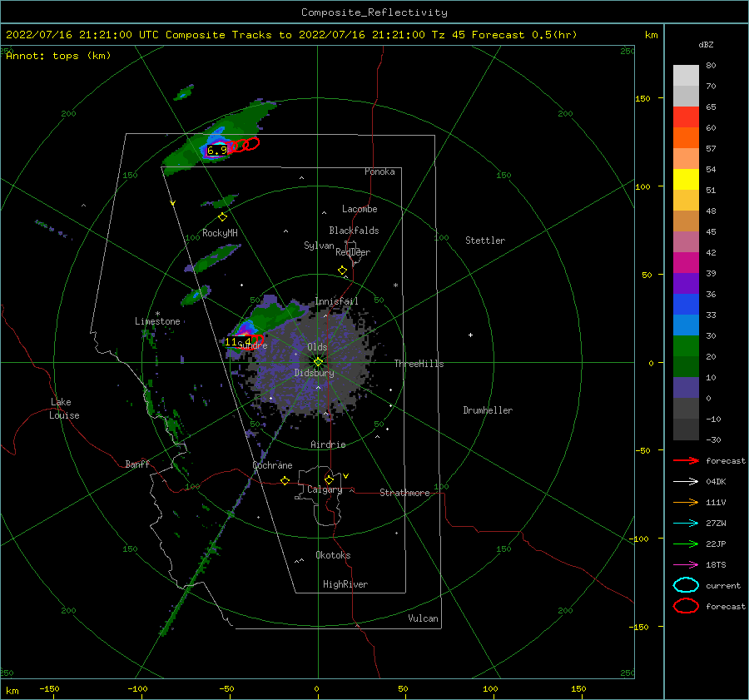Image resolution: width=749 pixels, height=700 pixels.
Task: Click the red forecast arrow in legend
Action: pos(686,460)
